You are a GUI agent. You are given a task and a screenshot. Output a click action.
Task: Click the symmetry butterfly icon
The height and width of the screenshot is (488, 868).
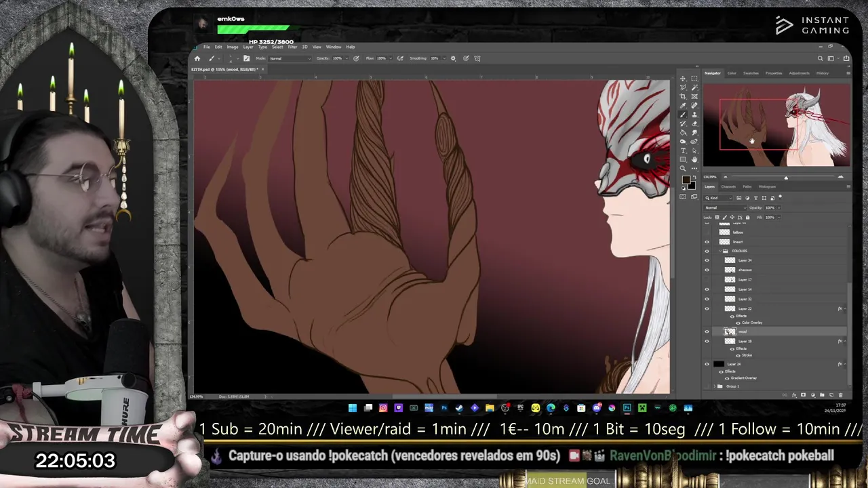477,58
